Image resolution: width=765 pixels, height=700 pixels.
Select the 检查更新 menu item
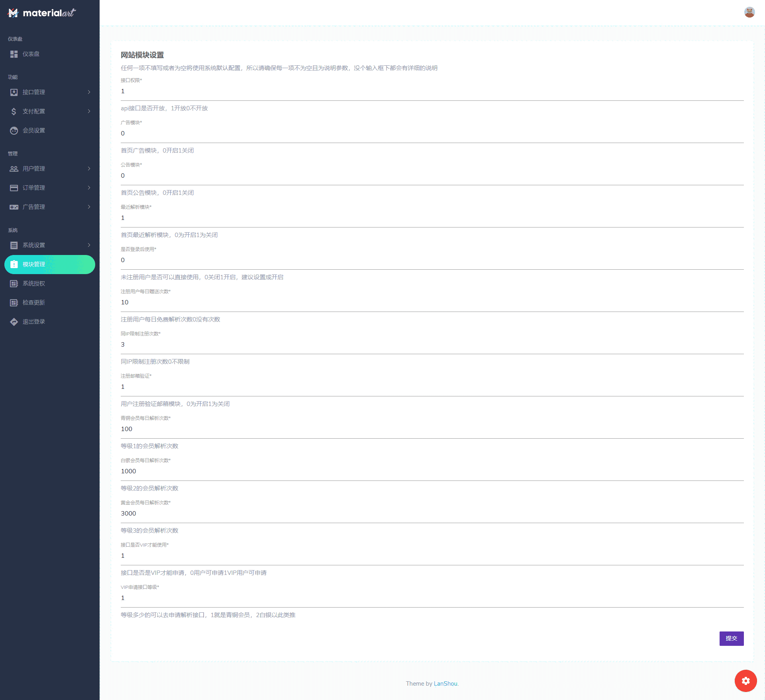click(34, 303)
